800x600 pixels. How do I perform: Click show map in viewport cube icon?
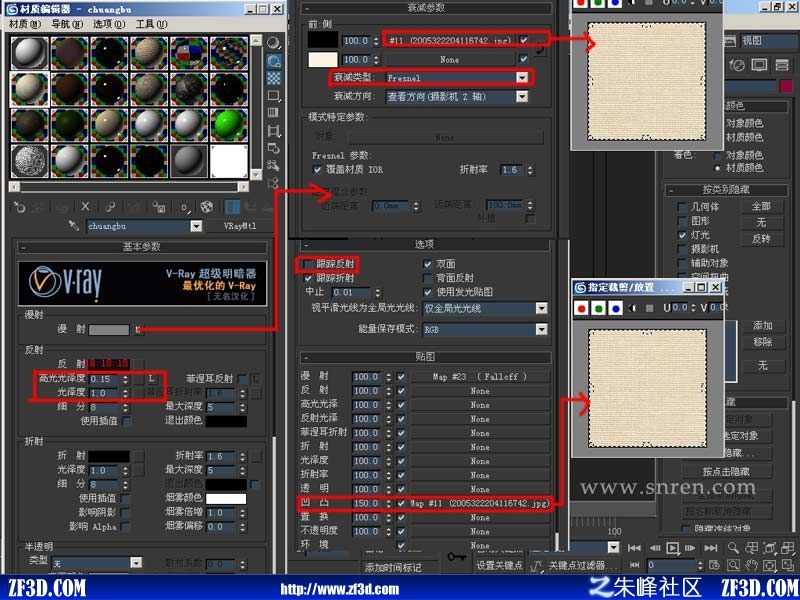(x=207, y=207)
